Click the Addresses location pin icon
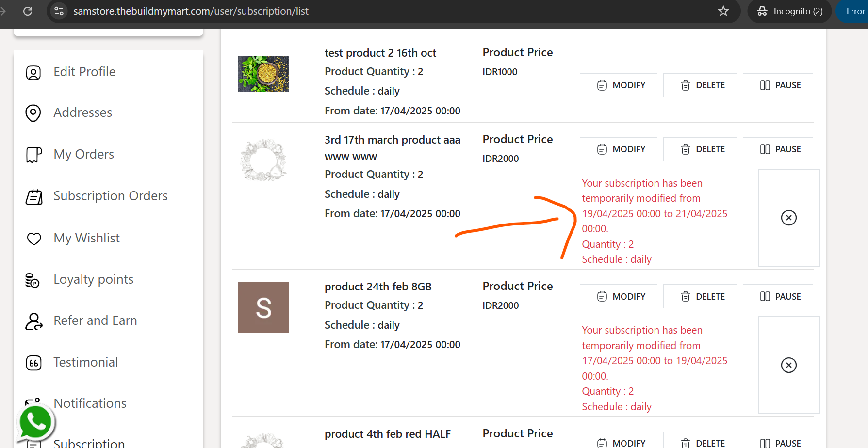Image resolution: width=868 pixels, height=448 pixels. pos(33,113)
